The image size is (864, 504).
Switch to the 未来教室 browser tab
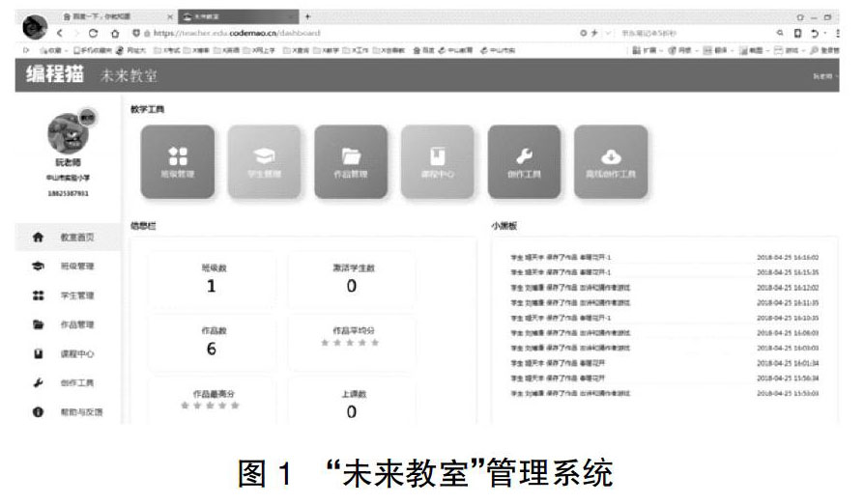(x=239, y=16)
